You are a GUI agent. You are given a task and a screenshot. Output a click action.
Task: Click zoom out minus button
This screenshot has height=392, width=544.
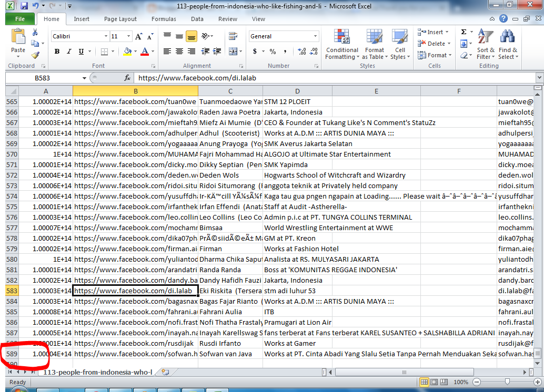click(x=477, y=382)
